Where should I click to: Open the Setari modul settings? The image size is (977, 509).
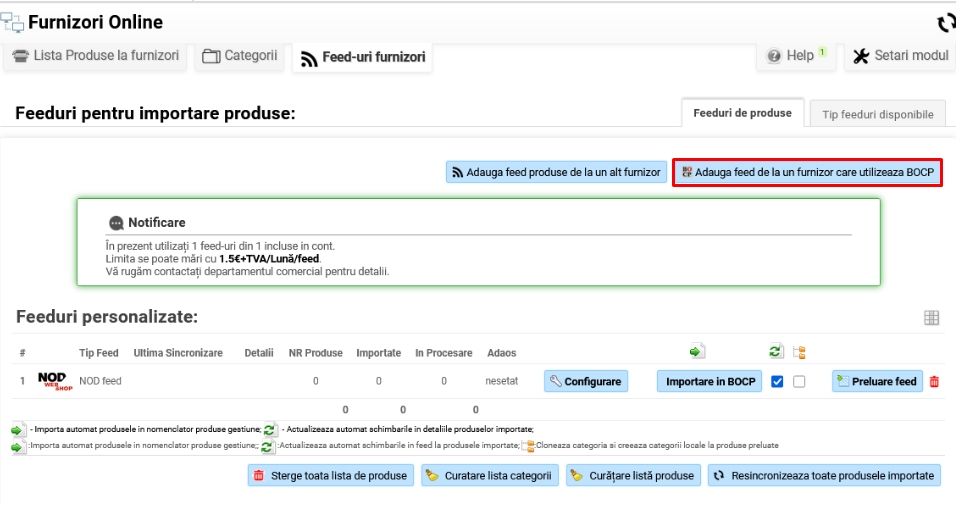point(900,56)
